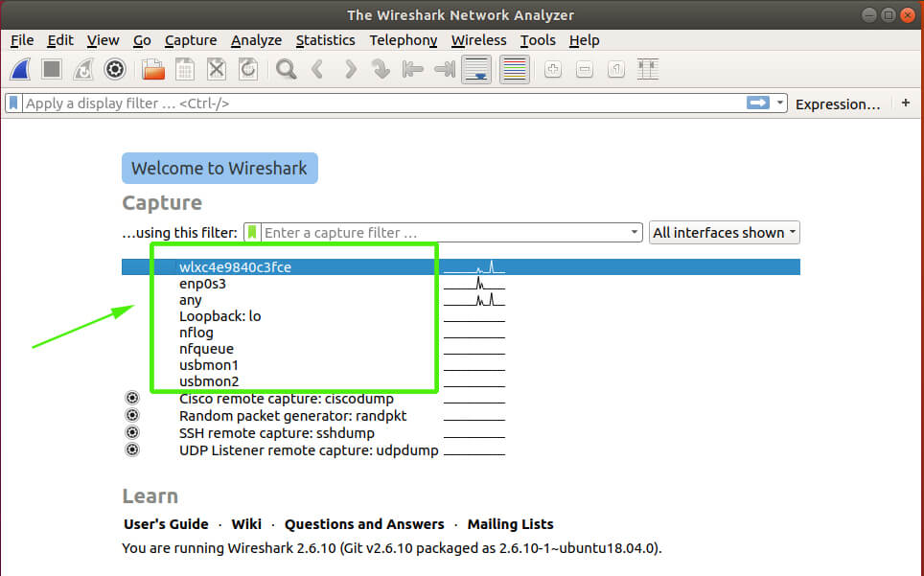Toggle auto-scroll during live capture

click(476, 70)
